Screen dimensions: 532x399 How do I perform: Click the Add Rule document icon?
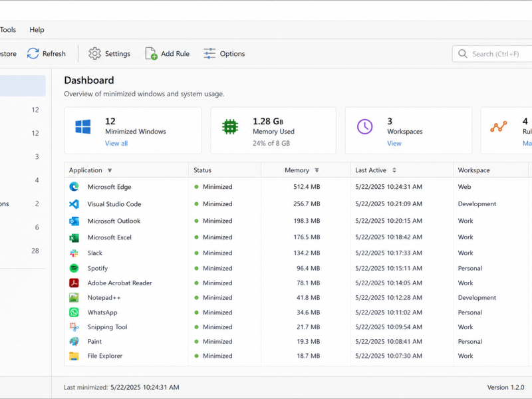point(151,54)
